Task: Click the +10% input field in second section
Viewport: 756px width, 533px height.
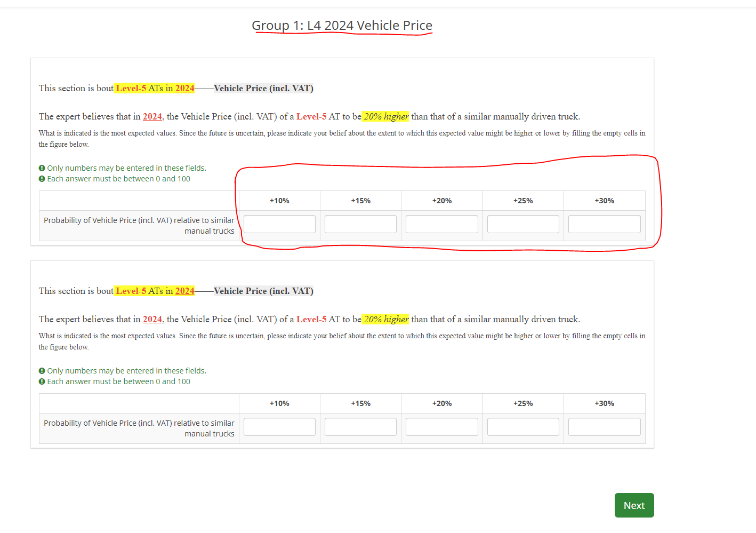Action: (279, 427)
